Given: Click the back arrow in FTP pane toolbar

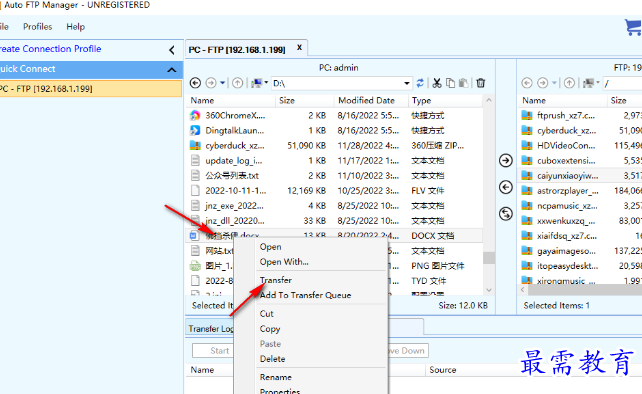Looking at the screenshot, I should pyautogui.click(x=527, y=83).
